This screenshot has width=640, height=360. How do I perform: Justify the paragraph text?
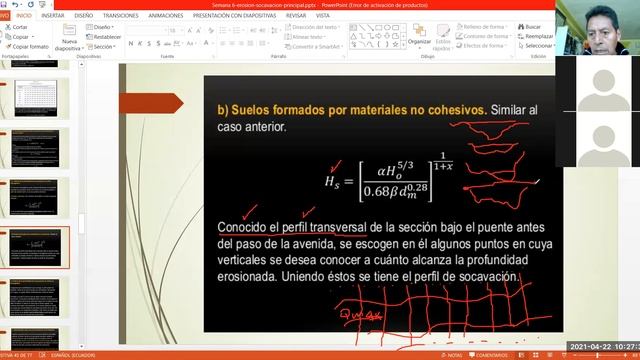(x=251, y=43)
